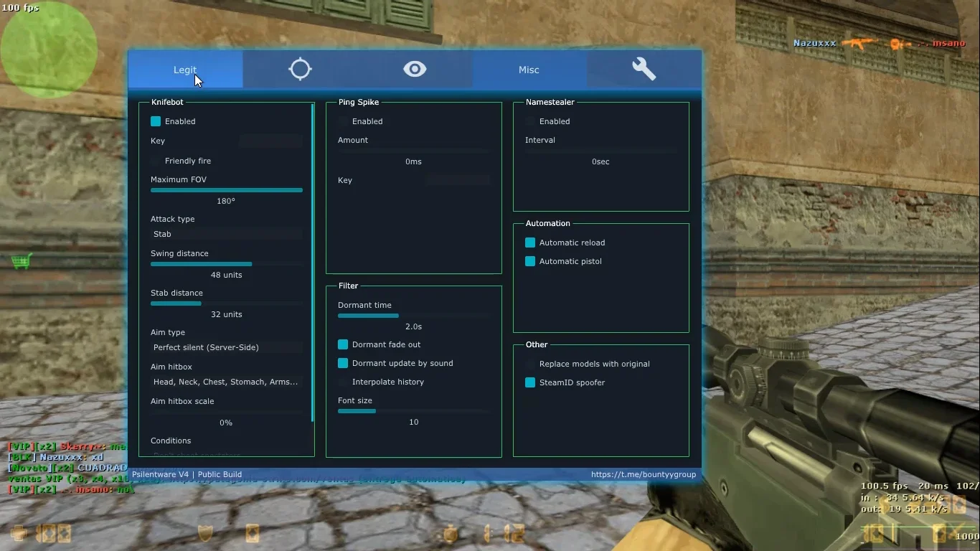Adjust Dormant time slider

(414, 316)
